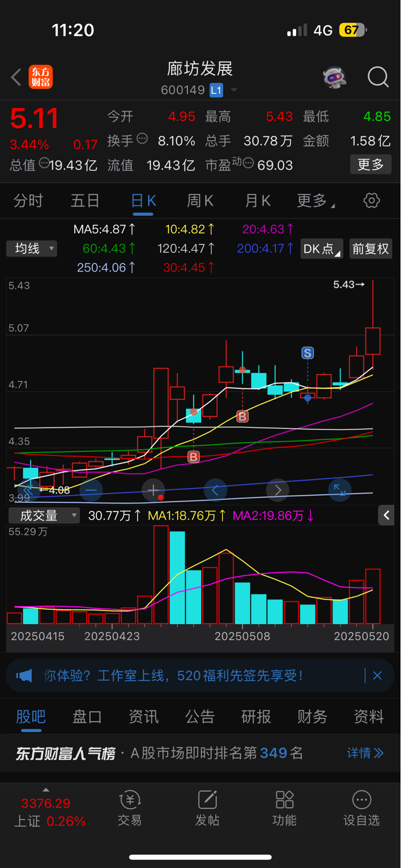Switch to 五日 tab

coord(85,201)
